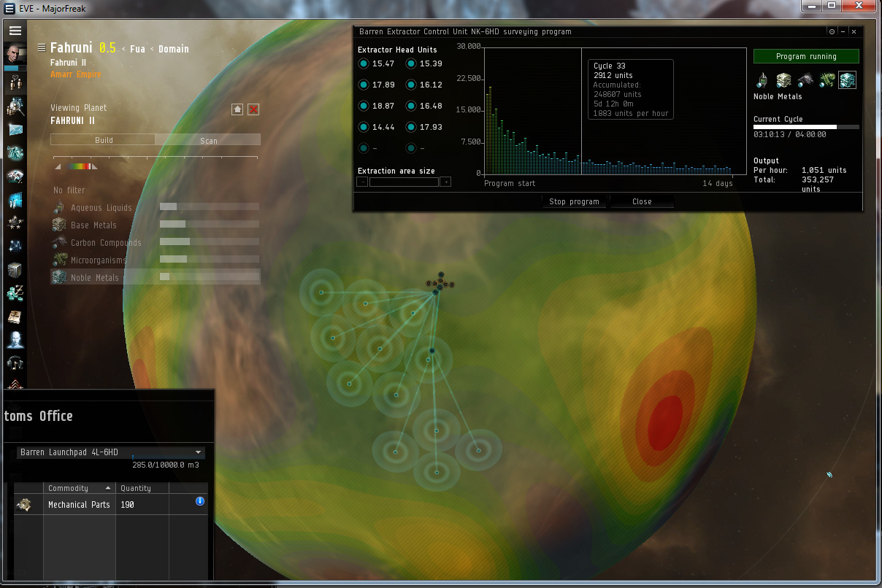Toggle extractor head unit 15.47
Screen dimensions: 882x588
pyautogui.click(x=364, y=64)
